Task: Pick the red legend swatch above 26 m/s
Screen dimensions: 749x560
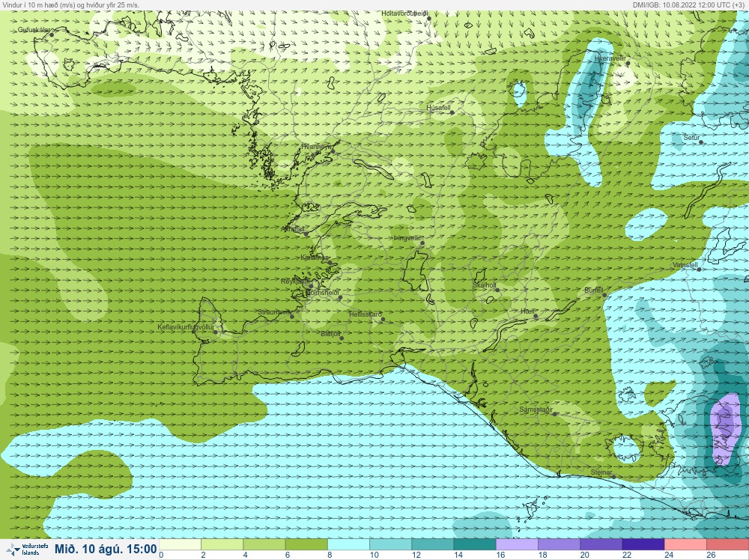Action: coord(727,544)
